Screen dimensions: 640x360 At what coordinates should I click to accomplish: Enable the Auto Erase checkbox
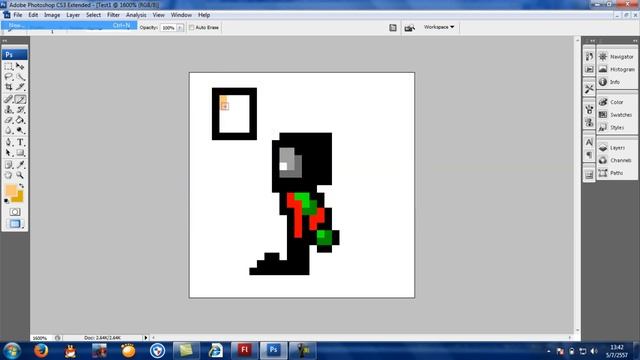(x=191, y=27)
